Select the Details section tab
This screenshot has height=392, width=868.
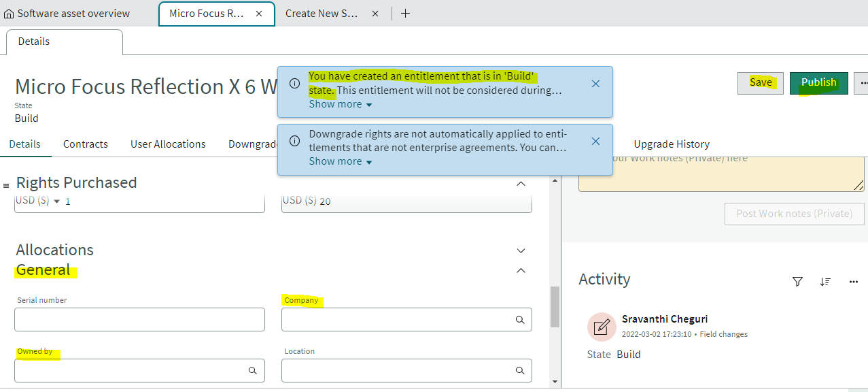(x=25, y=144)
